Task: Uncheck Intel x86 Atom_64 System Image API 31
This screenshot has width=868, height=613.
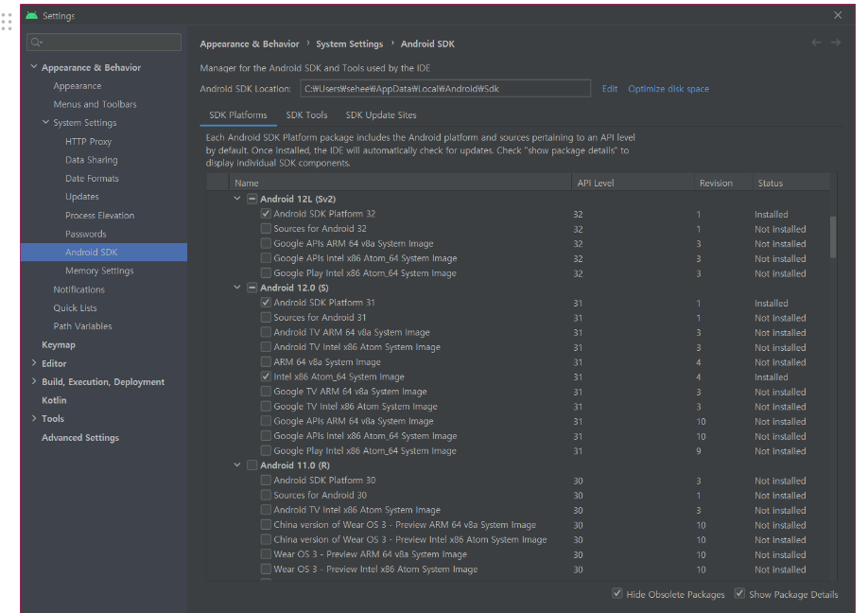Action: 266,377
